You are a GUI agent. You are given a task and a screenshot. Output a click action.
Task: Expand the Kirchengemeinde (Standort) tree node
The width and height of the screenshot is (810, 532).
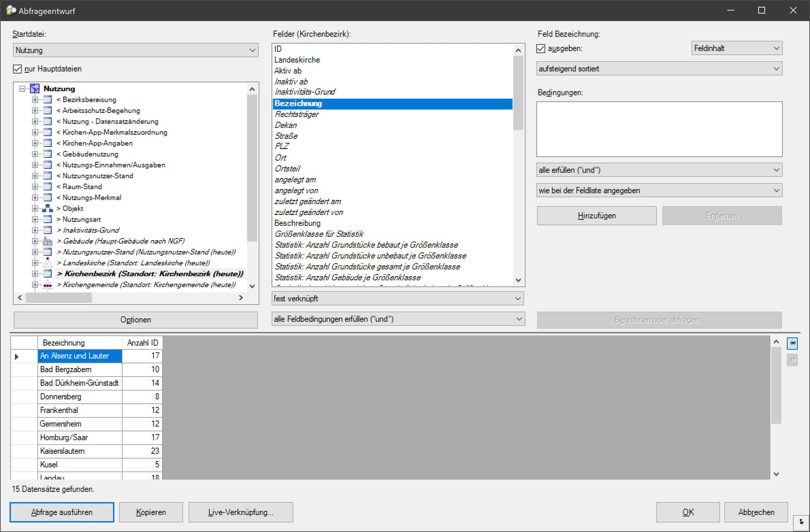pos(35,285)
